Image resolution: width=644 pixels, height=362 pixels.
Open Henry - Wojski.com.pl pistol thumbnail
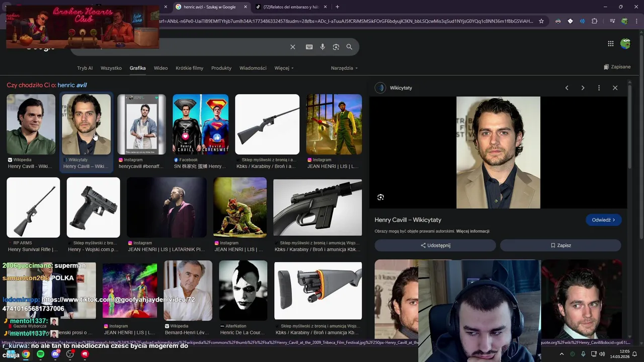[x=94, y=207]
